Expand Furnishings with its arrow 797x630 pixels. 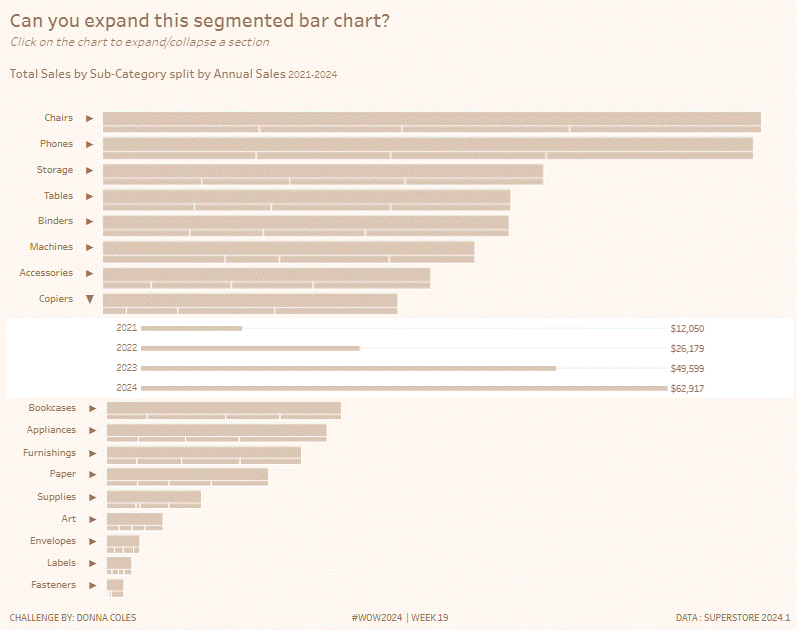pos(92,454)
